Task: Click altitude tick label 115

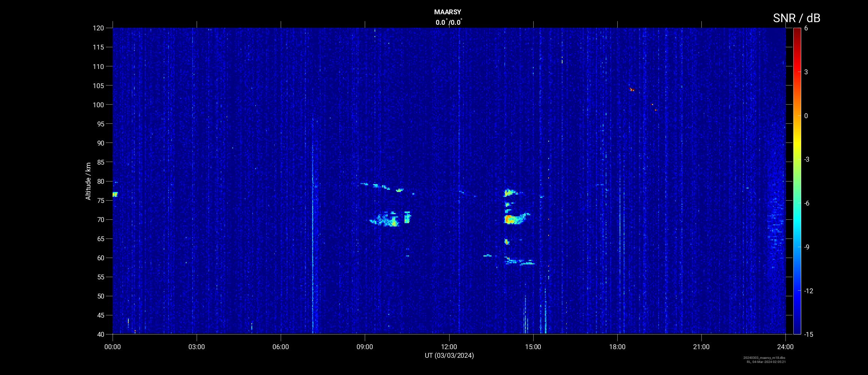Action: [98, 47]
